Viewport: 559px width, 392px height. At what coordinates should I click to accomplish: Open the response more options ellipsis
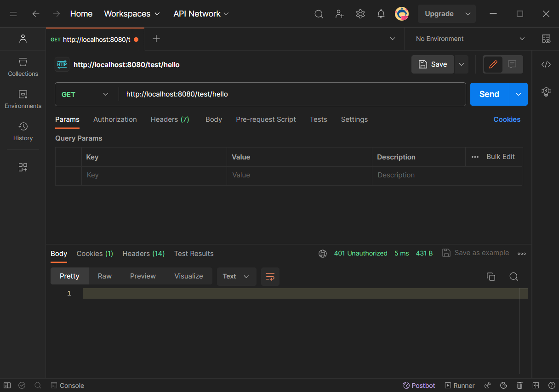522,253
